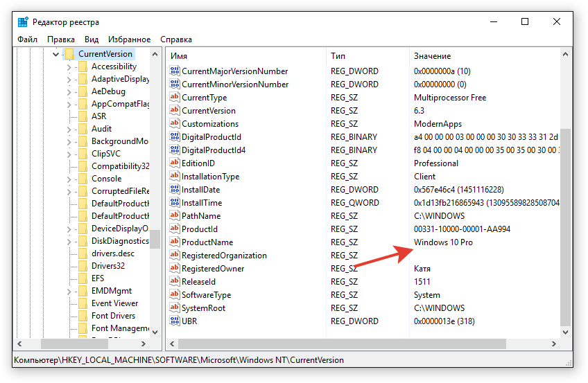Select the Registry Editor app icon in title bar
This screenshot has height=383, width=588.
pos(23,22)
